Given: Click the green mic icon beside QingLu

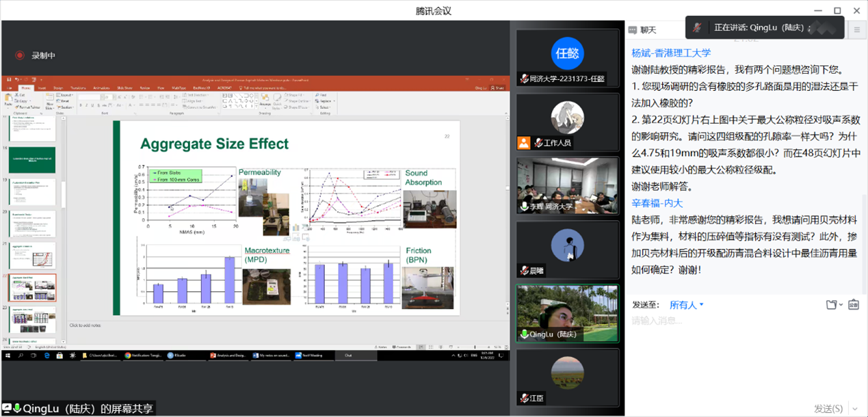Looking at the screenshot, I should tap(524, 334).
